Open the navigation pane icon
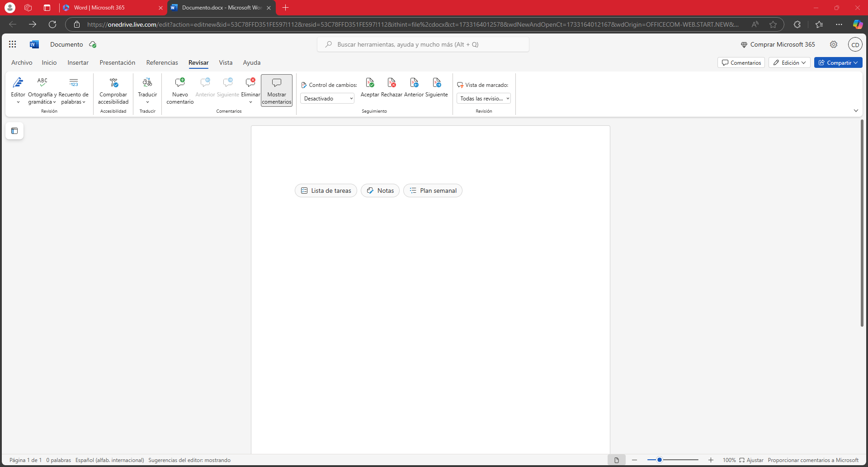The image size is (868, 467). click(x=14, y=131)
